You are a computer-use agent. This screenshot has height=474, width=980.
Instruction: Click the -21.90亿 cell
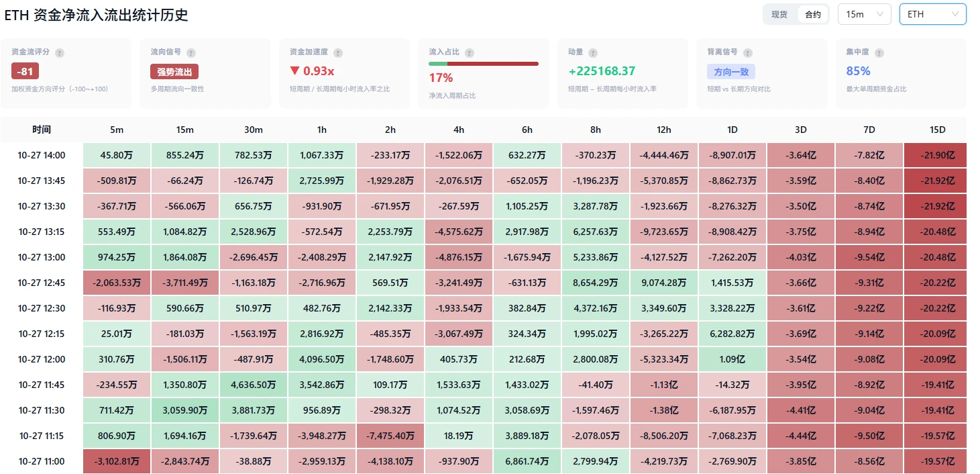(936, 155)
